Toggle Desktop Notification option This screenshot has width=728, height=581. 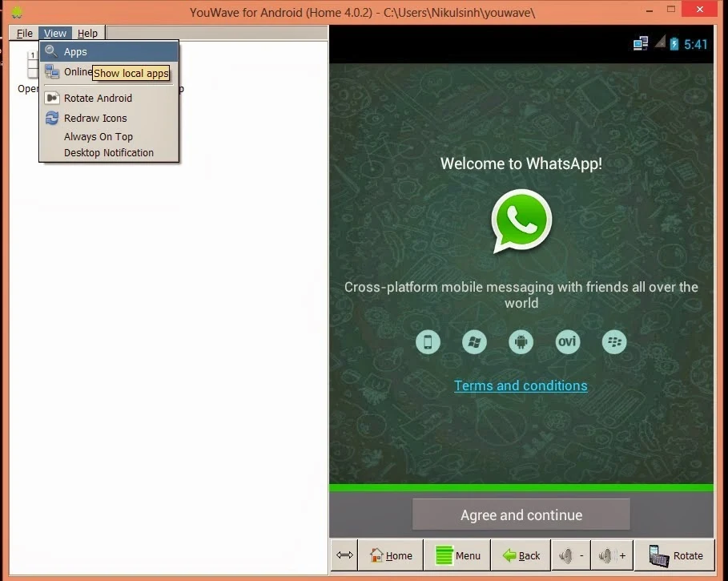pyautogui.click(x=109, y=152)
